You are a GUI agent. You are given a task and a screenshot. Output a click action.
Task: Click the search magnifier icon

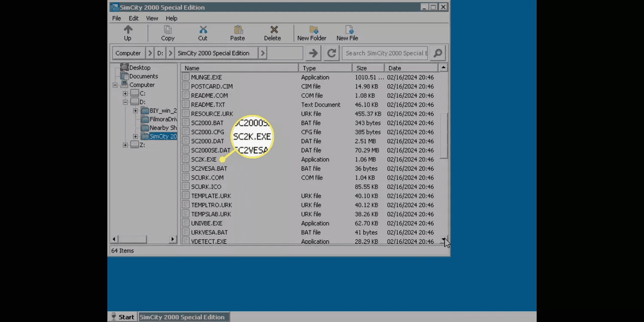(437, 53)
